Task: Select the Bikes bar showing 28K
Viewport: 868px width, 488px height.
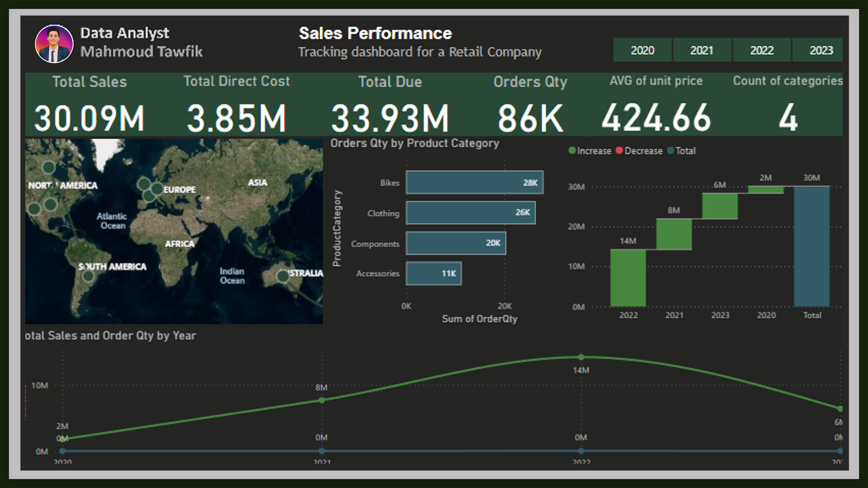Action: (475, 182)
